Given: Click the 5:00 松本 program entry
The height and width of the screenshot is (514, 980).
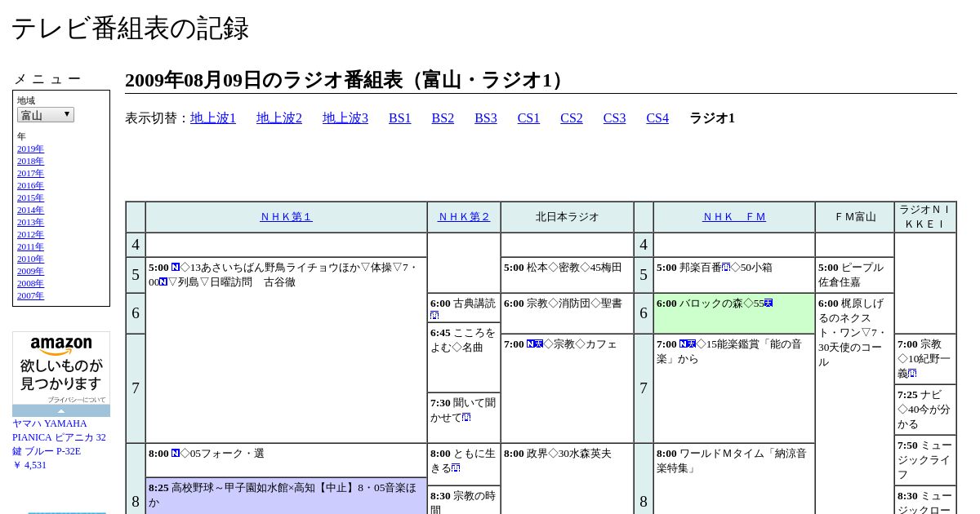Looking at the screenshot, I should click(x=567, y=275).
